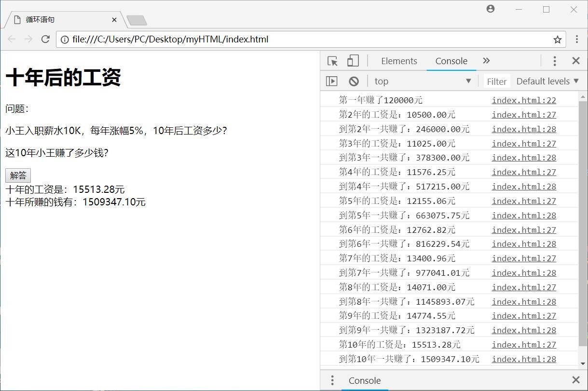Toggle the console sidebar icon

click(x=332, y=81)
